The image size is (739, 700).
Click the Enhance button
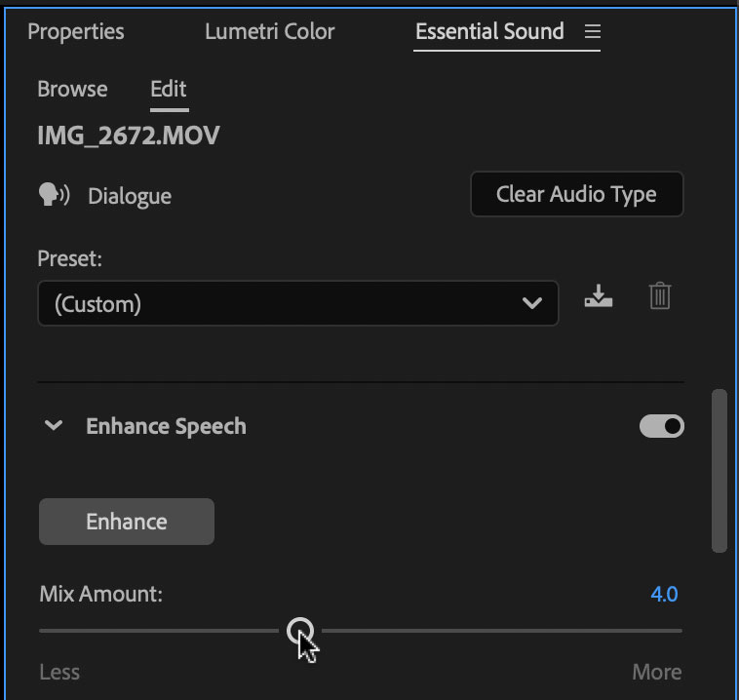click(x=127, y=522)
